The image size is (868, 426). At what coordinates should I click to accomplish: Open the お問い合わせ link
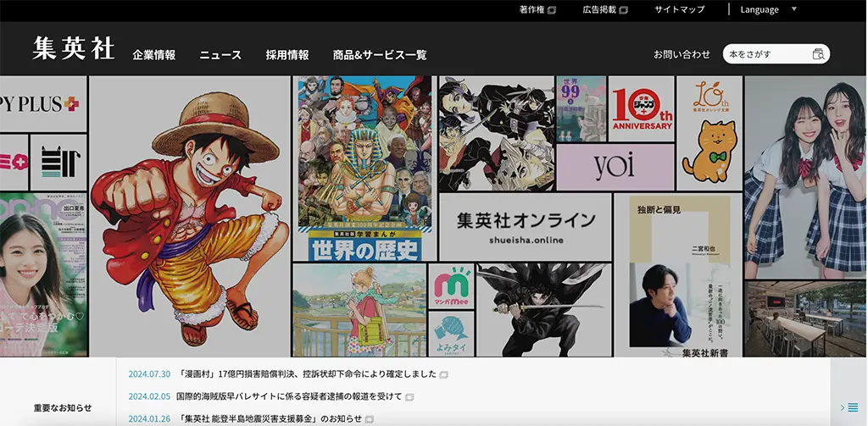point(682,54)
